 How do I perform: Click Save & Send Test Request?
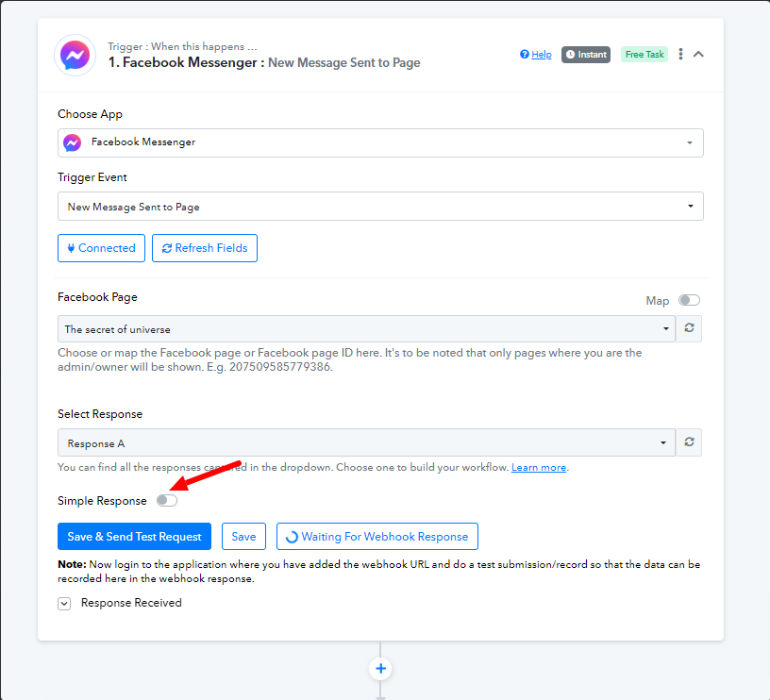(135, 537)
